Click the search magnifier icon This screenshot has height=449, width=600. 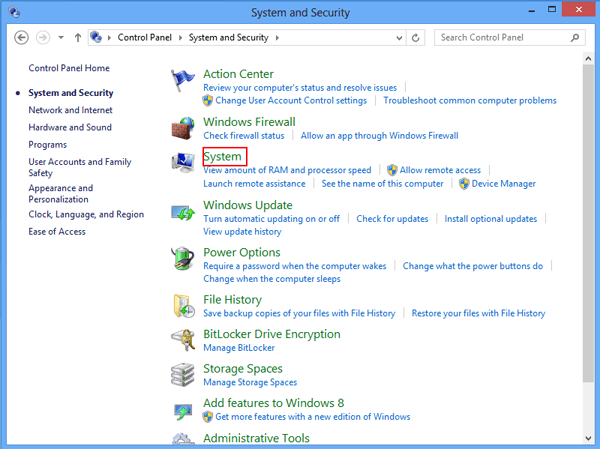[575, 38]
